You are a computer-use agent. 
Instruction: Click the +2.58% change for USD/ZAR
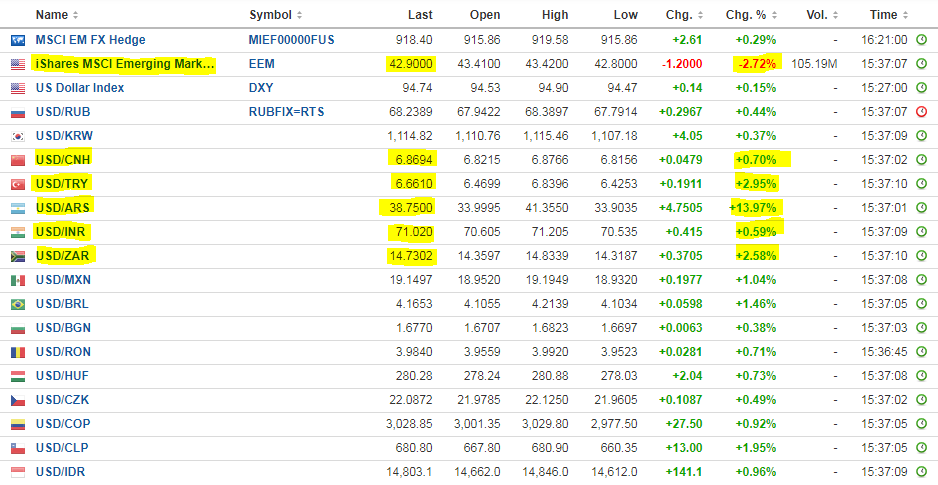(x=756, y=256)
